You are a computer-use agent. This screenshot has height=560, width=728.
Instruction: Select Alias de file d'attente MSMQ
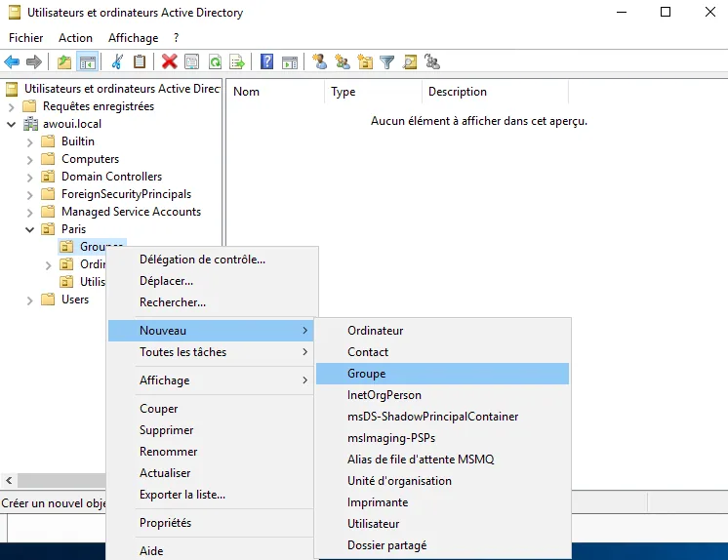coord(442,460)
